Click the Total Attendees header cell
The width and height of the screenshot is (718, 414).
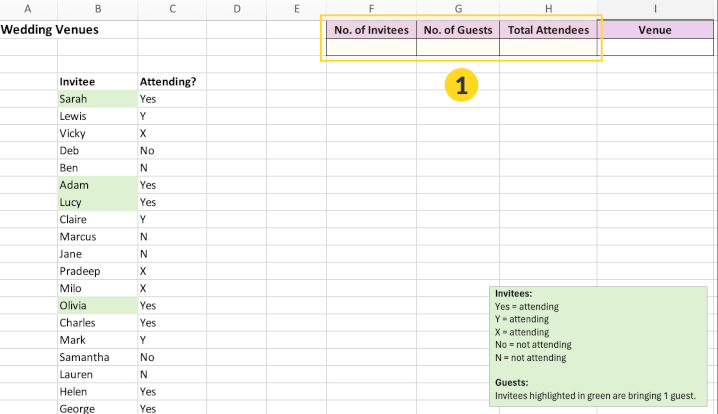[548, 30]
